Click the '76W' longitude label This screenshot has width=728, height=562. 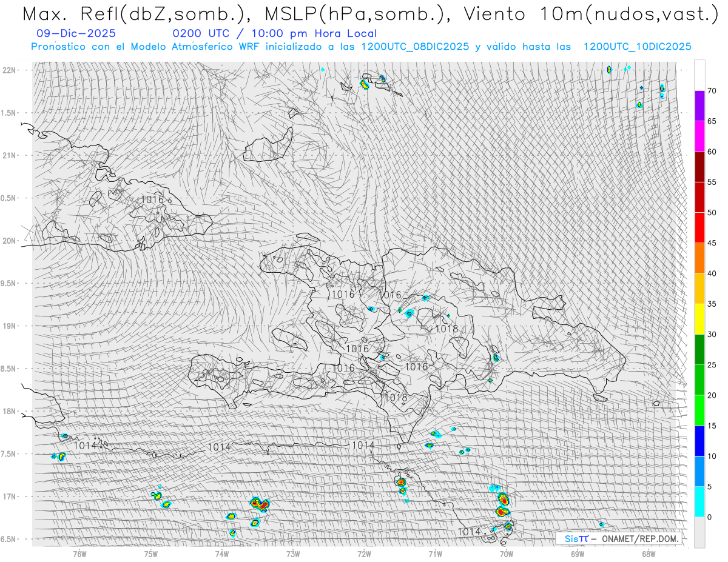79,554
